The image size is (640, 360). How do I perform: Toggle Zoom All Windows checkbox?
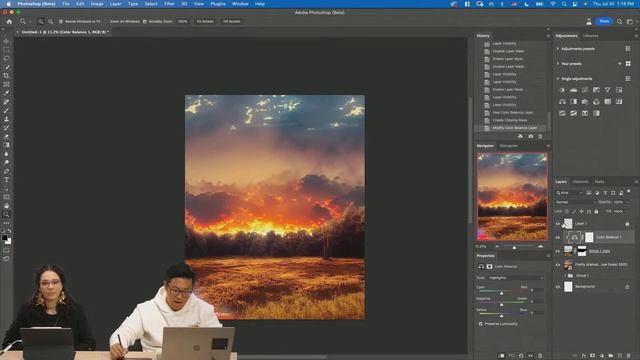click(x=106, y=21)
